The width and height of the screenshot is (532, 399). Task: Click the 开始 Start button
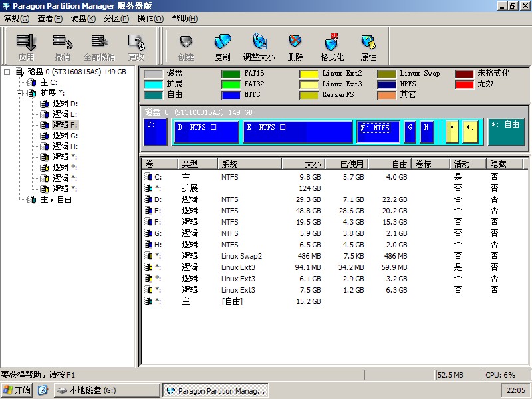pos(17,390)
